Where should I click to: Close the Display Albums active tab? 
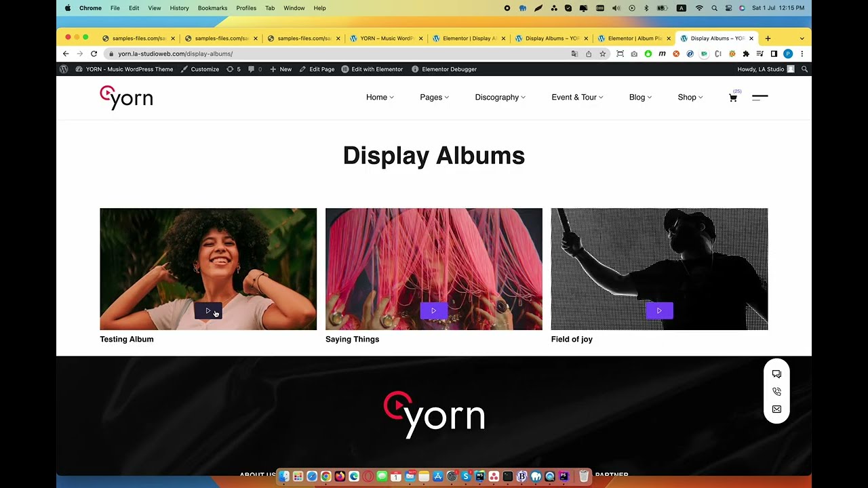tap(751, 39)
